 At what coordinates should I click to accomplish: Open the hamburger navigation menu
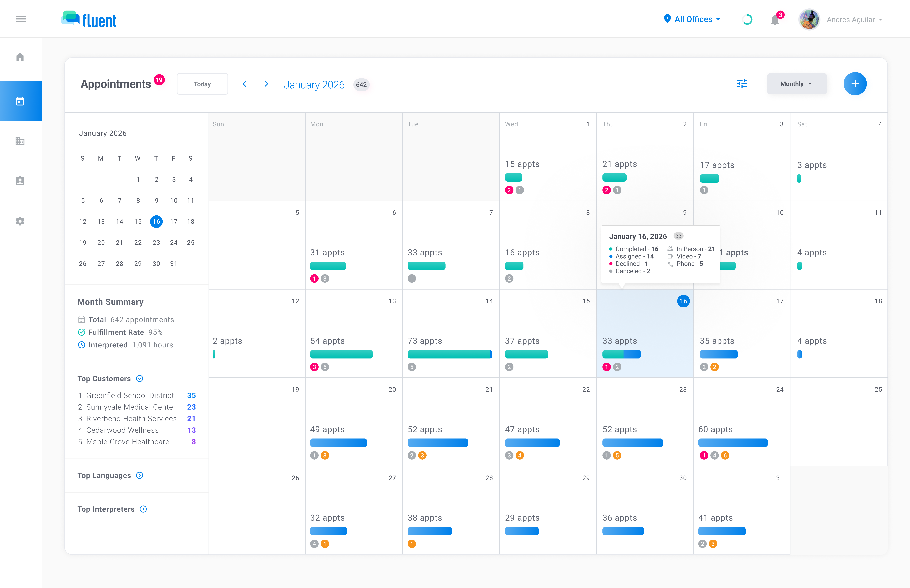[21, 19]
